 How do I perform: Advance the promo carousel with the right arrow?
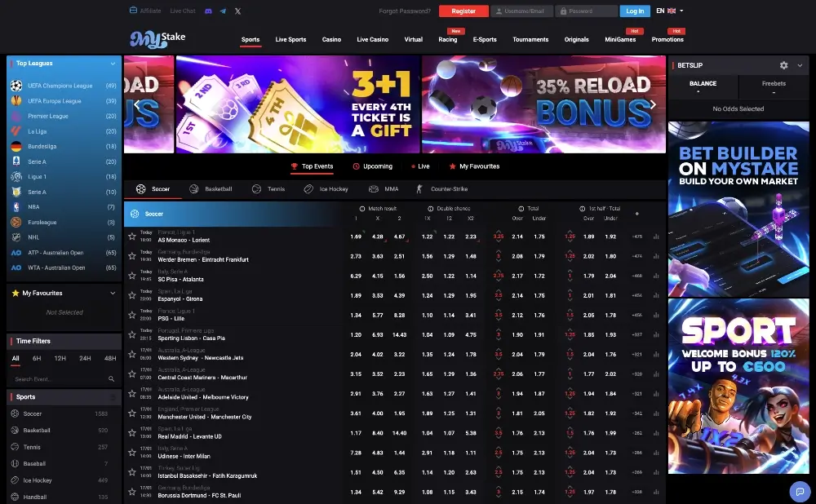tap(652, 104)
